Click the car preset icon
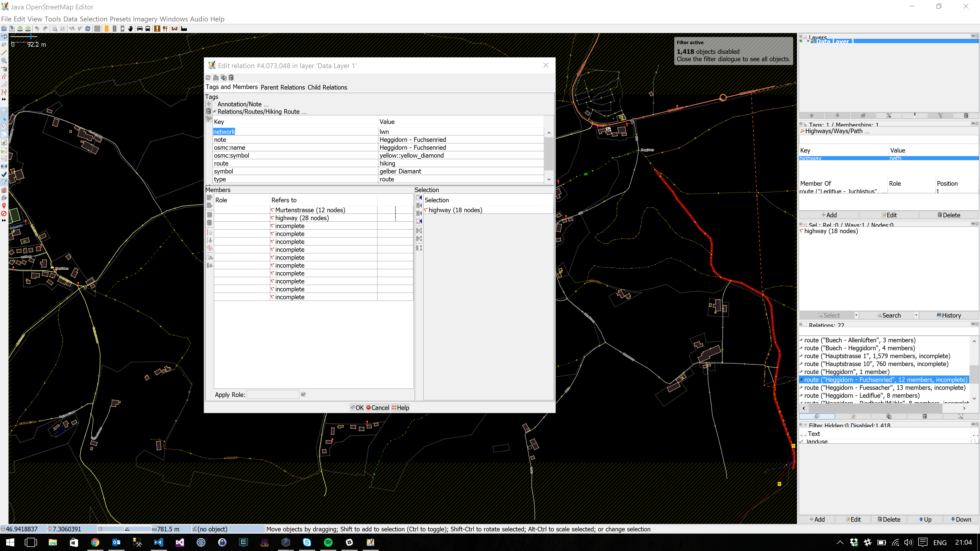980x551 pixels. pos(140,29)
